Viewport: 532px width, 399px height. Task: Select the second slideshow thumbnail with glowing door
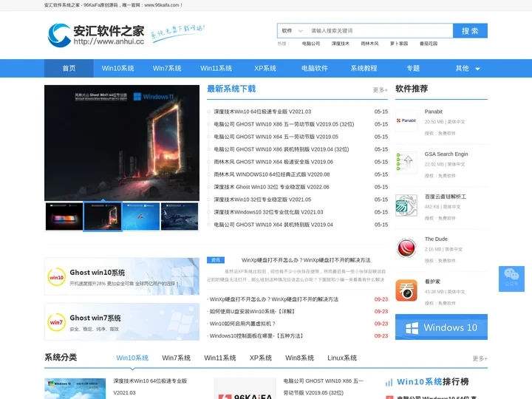pos(103,216)
